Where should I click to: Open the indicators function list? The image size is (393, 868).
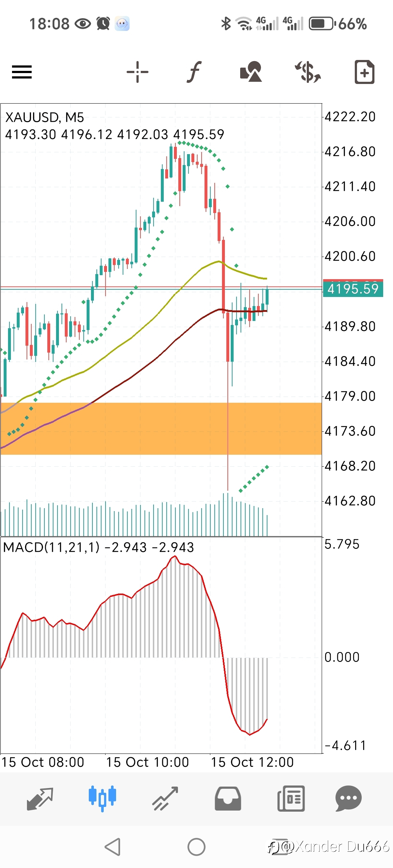(194, 72)
